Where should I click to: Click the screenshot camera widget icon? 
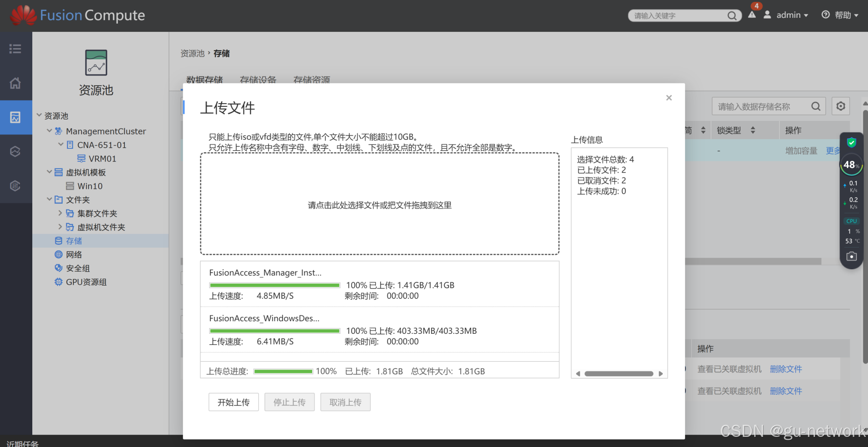852,256
